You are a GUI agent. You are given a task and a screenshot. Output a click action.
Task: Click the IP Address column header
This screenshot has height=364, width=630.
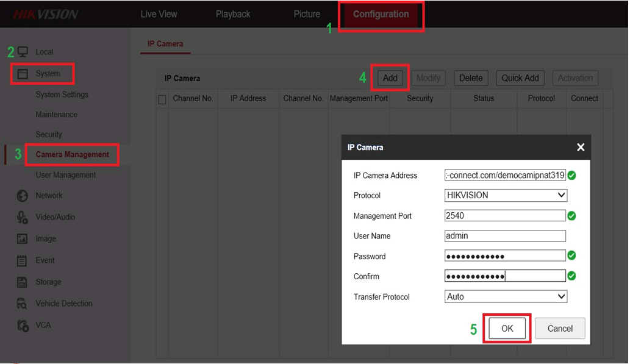pos(248,98)
